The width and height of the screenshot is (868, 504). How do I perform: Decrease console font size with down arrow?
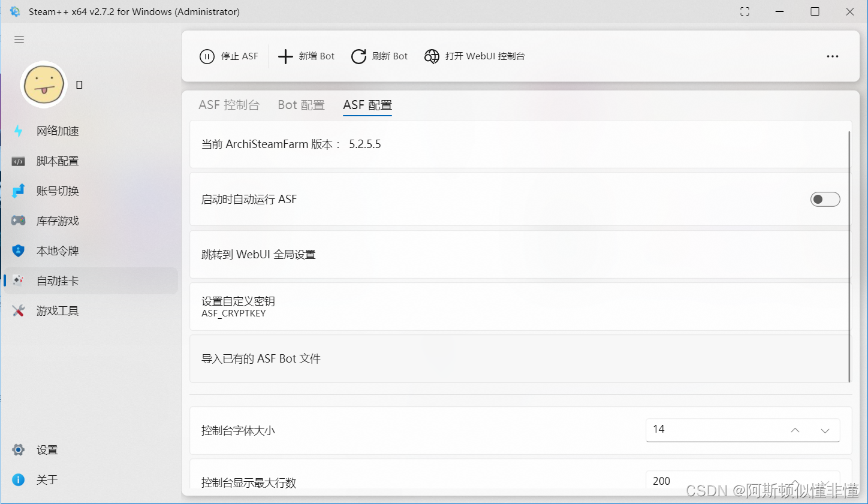[x=825, y=430]
